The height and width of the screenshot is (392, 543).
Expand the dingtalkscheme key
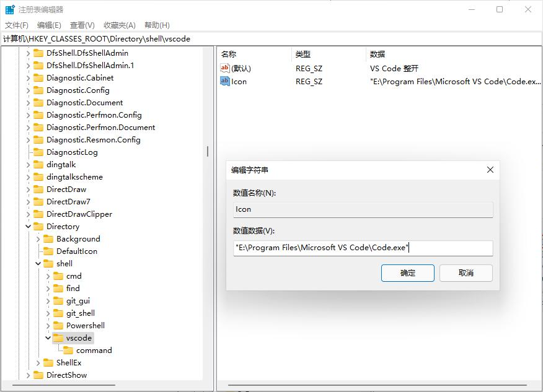point(29,177)
